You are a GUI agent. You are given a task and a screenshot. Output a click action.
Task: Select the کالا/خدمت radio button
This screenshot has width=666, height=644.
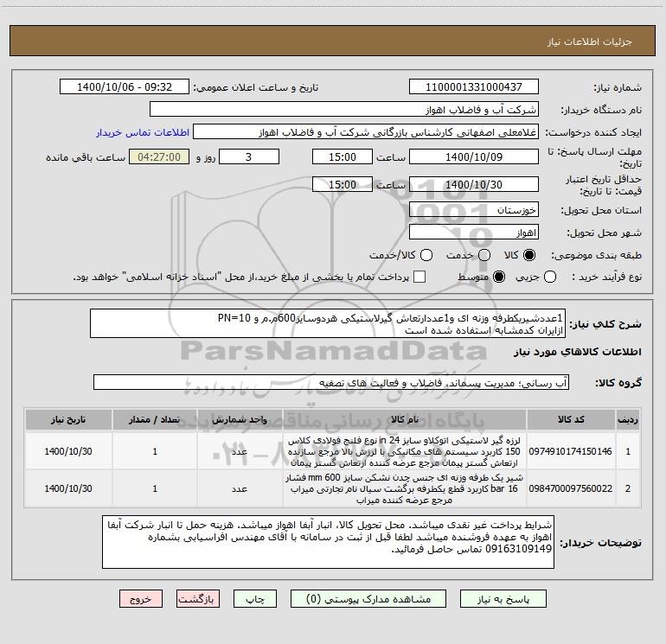pos(426,255)
